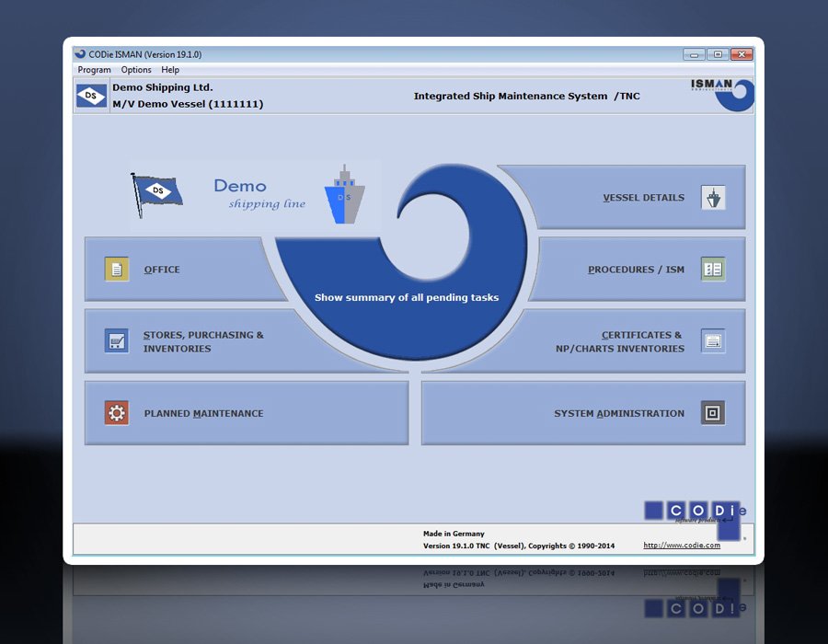Image resolution: width=828 pixels, height=644 pixels.
Task: Click M/V Demo Vessel (1111111) text
Action: [188, 104]
